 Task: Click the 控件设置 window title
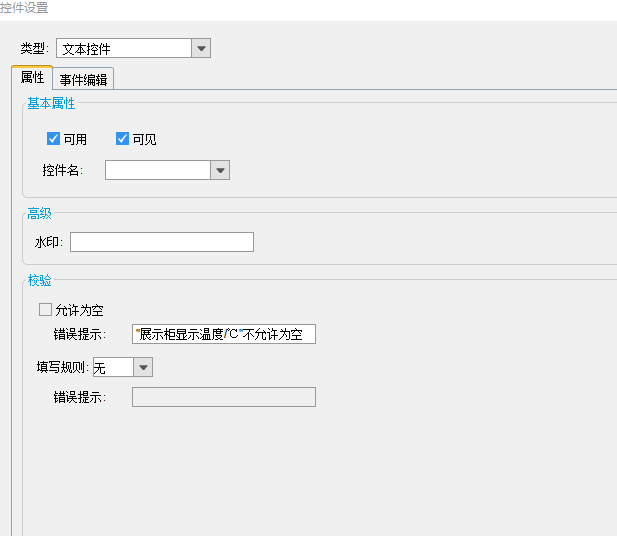point(24,7)
